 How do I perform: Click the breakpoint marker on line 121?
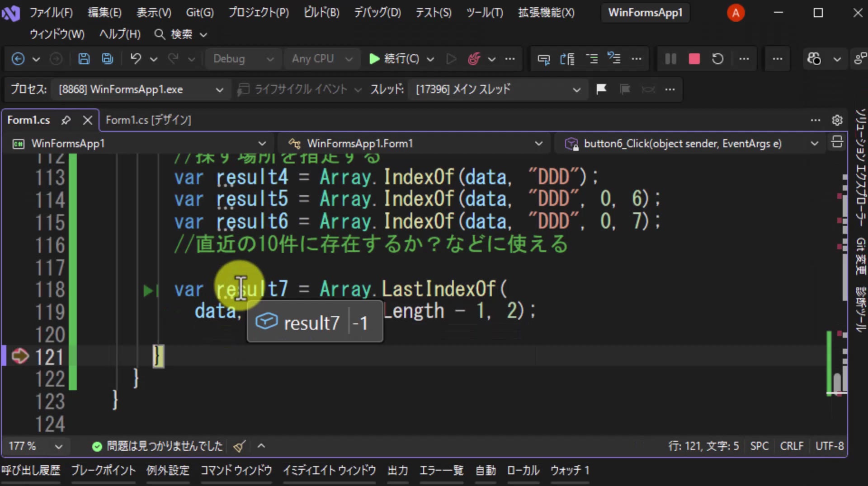20,356
